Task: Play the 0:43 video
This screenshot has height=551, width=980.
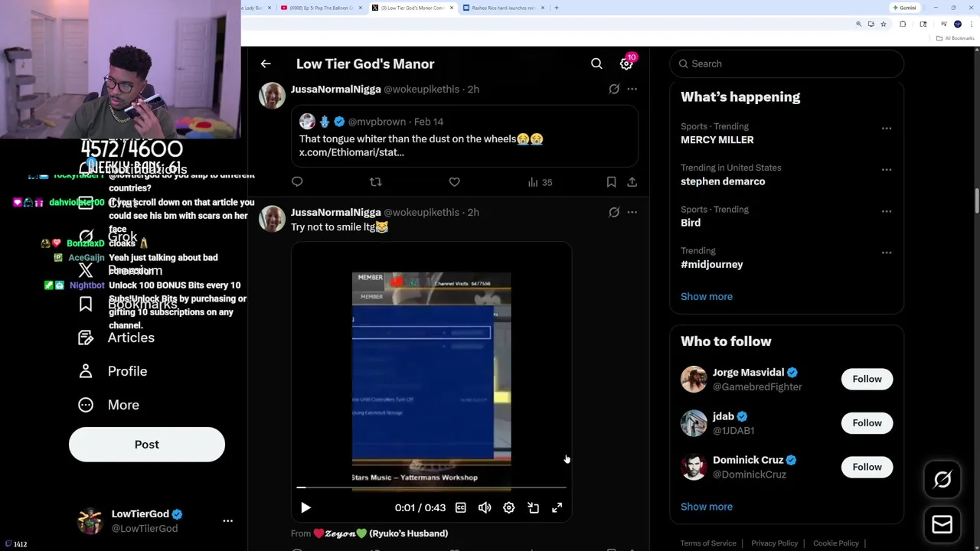Action: click(x=305, y=508)
